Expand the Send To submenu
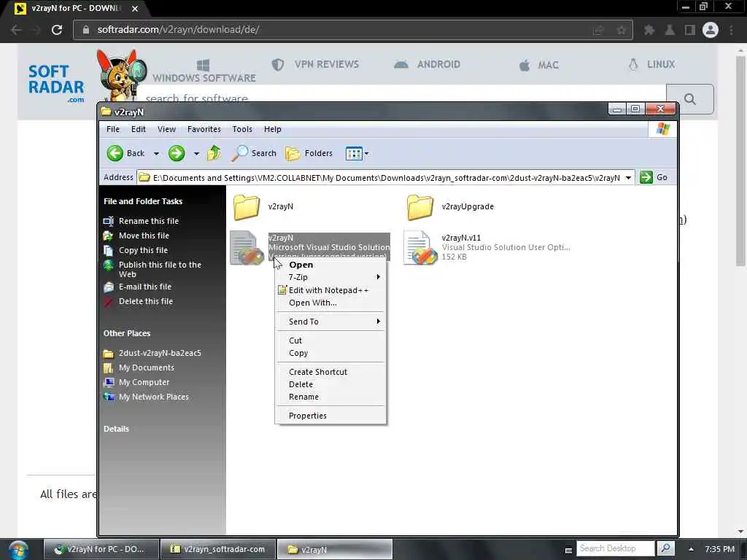Screen dimensions: 747x560 [330, 322]
